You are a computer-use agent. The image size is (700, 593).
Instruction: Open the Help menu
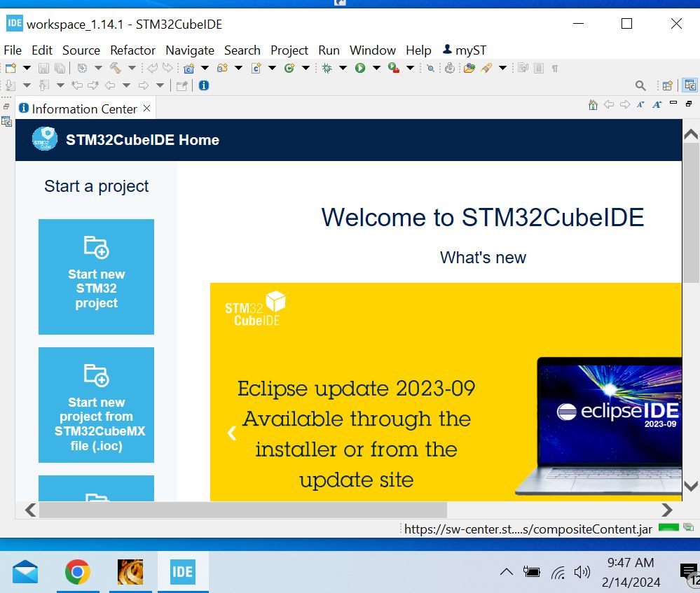point(418,50)
